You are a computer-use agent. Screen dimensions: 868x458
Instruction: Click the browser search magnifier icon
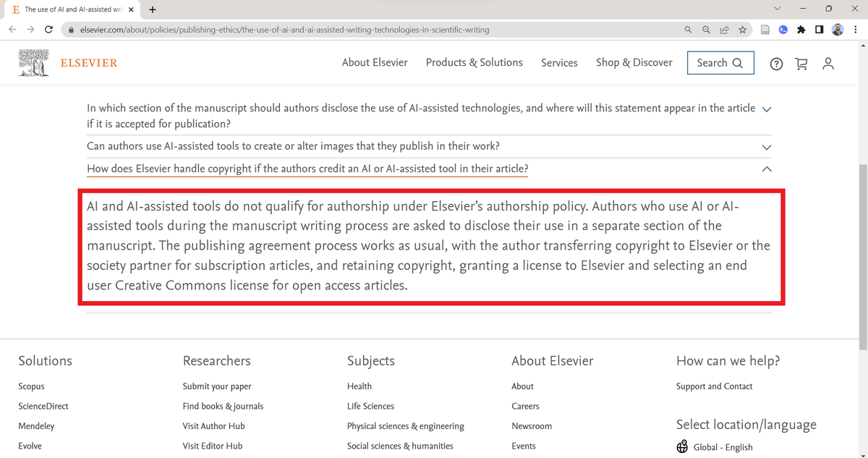pos(689,30)
